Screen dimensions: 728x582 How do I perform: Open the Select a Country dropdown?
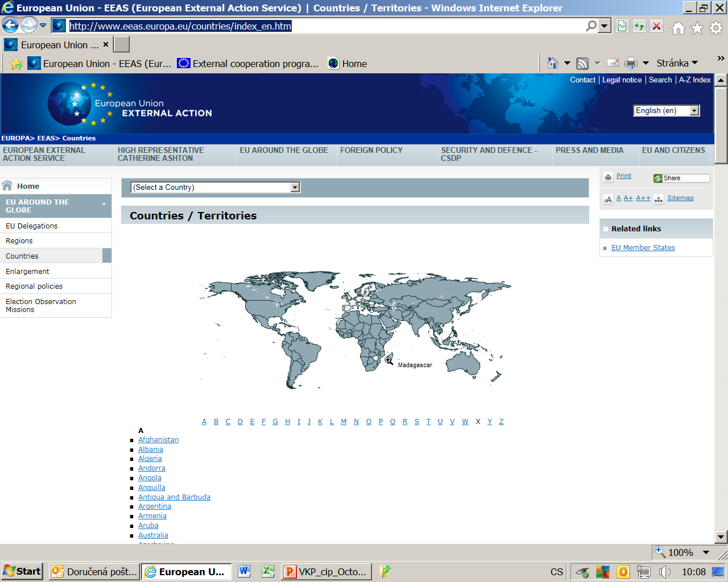215,187
